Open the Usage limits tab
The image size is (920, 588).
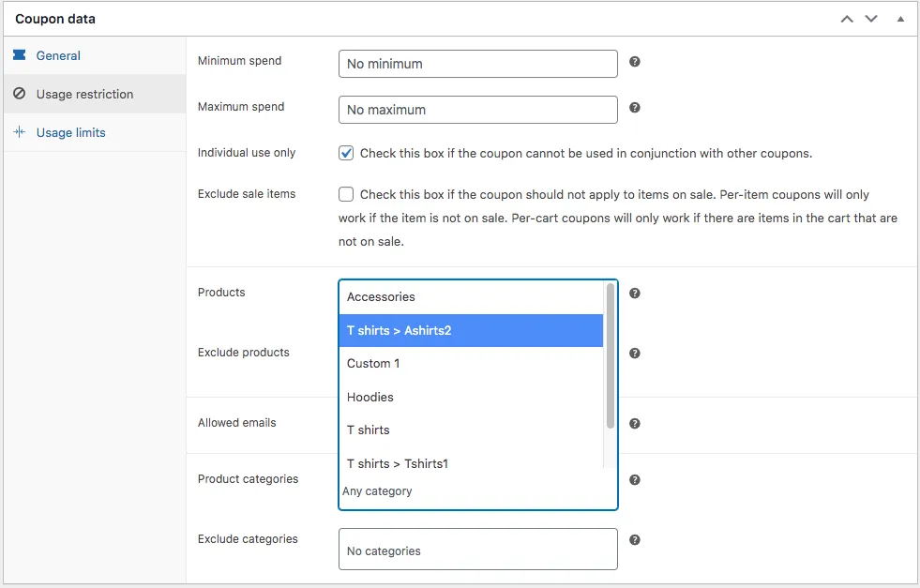click(70, 132)
